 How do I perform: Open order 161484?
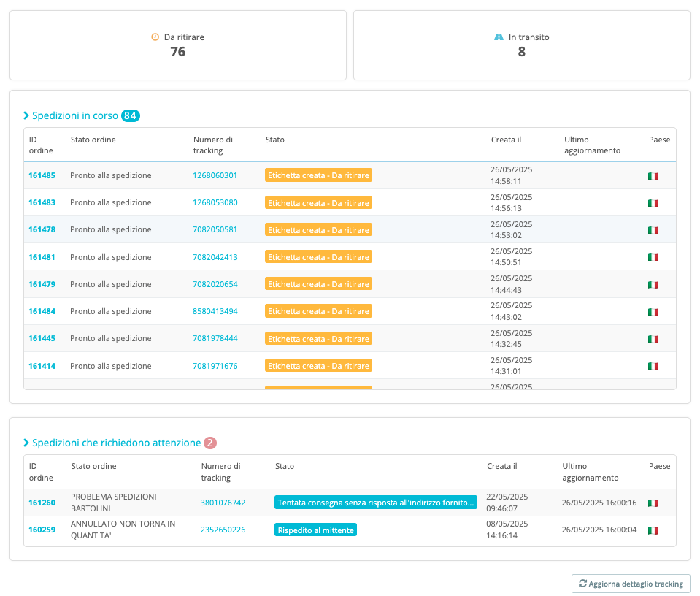[42, 311]
